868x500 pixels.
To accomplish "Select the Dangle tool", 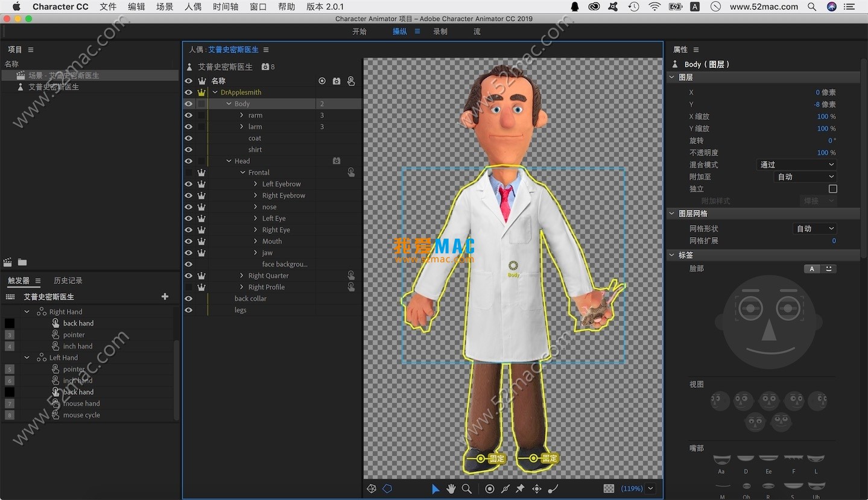I will point(553,489).
